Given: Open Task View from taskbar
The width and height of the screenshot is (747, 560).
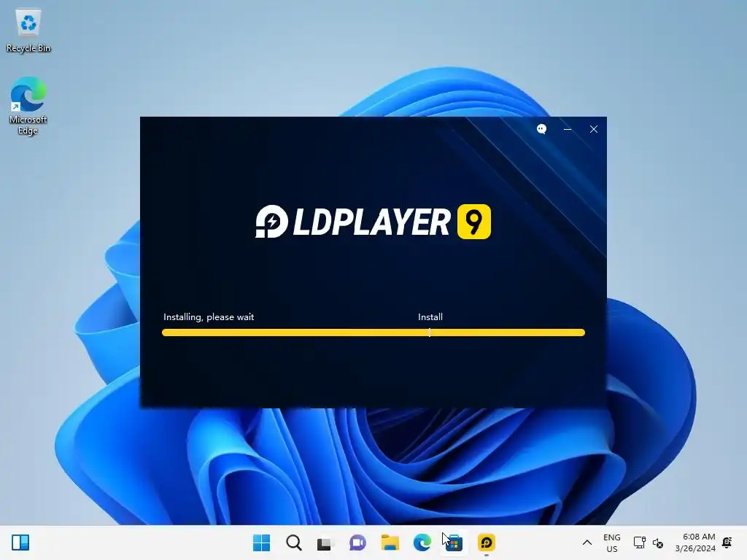Looking at the screenshot, I should [325, 542].
